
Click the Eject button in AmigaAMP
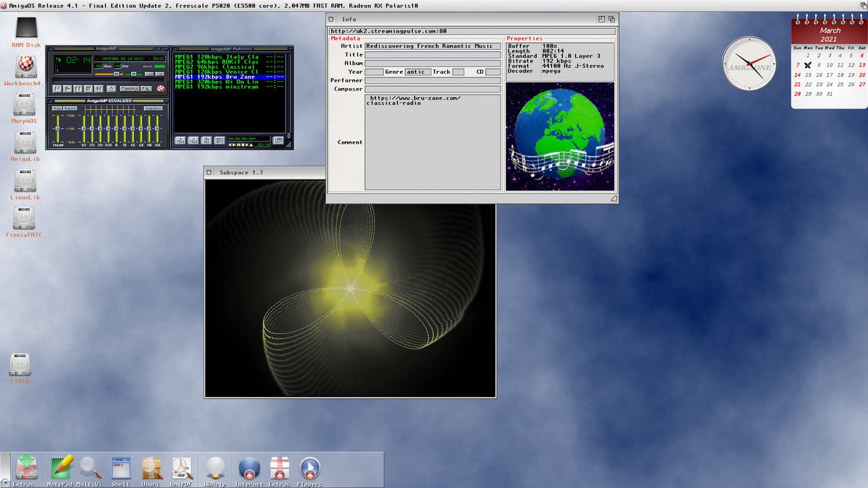pos(111,88)
